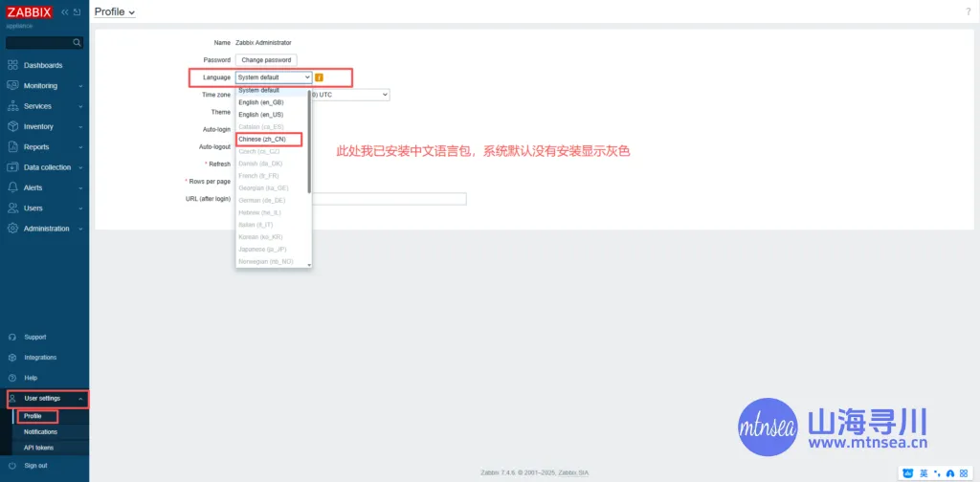
Task: Open the Profile title dropdown
Action: point(115,11)
